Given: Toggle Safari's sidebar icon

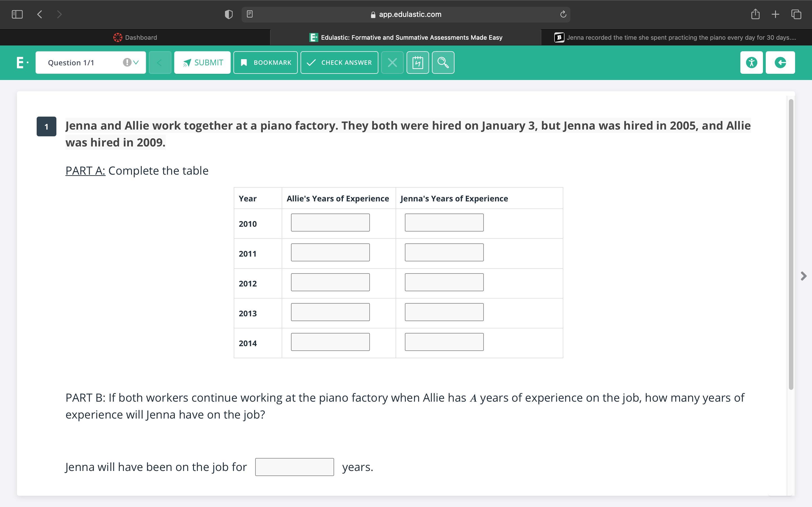Looking at the screenshot, I should pos(17,14).
